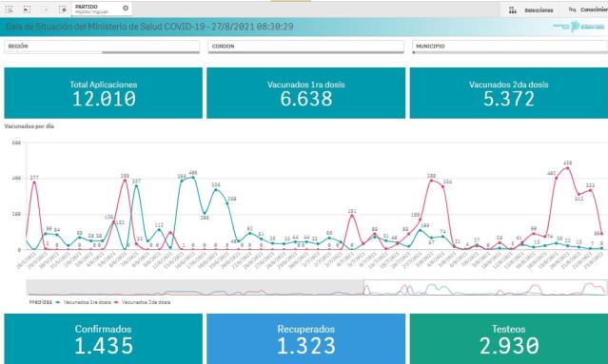Viewport: 608px width, 364px height.
Task: Click the chart mini range slider window
Action: [x=485, y=288]
